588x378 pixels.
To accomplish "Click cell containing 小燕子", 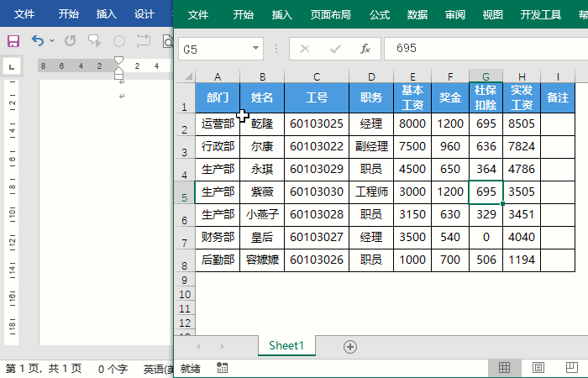I will pos(262,215).
